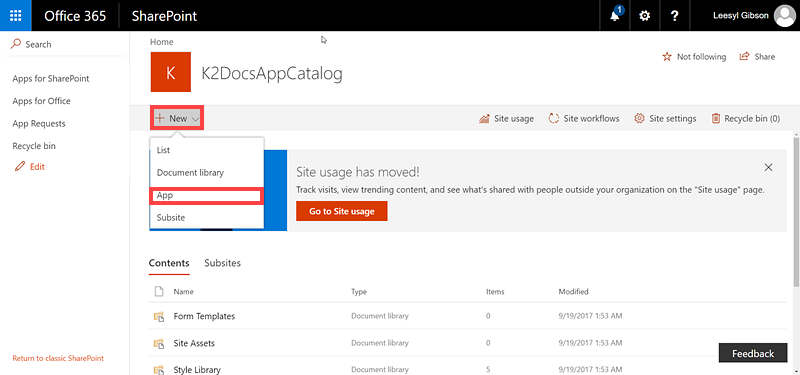Sort by the Items column header

tap(495, 292)
